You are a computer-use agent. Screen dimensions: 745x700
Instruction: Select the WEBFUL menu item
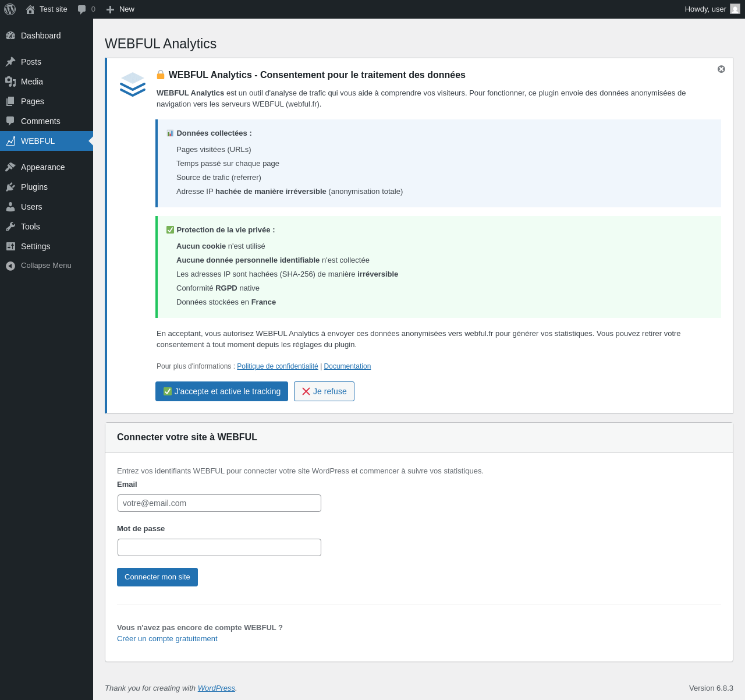pos(47,141)
